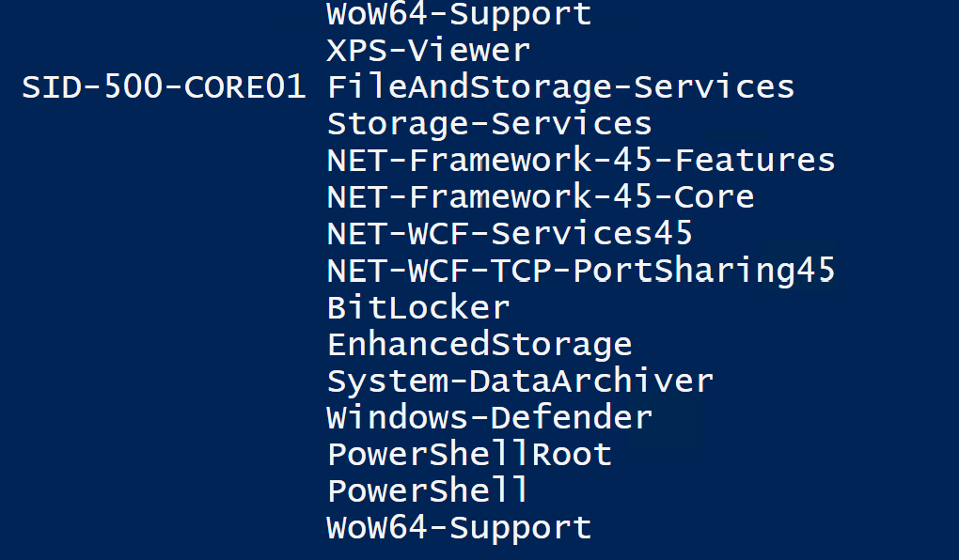Screen dimensions: 959x560
Task: Click the NET-WCF-TCP-PortSharing45 entry
Action: [581, 271]
